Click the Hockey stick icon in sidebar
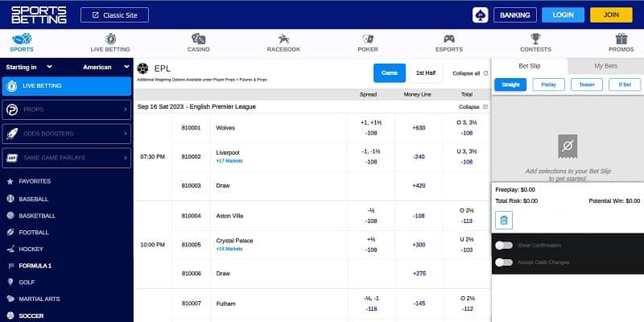Screen dimensions: 644x322 (x=10, y=249)
